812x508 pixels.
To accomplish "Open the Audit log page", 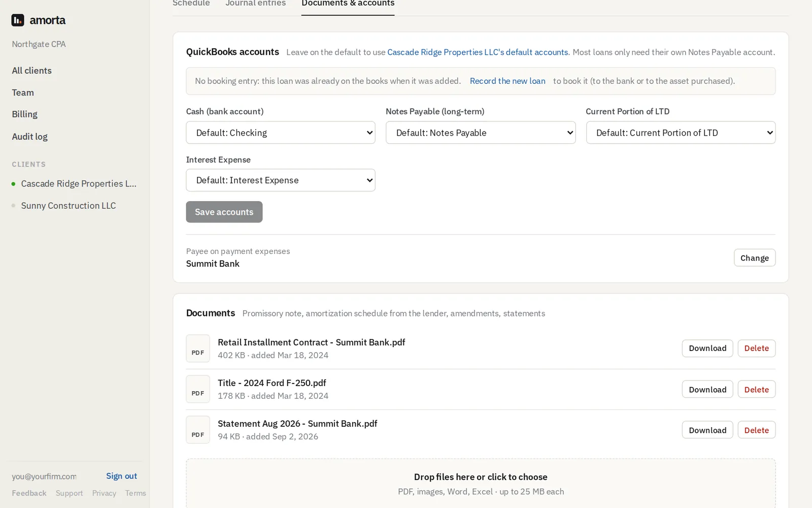I will point(30,137).
